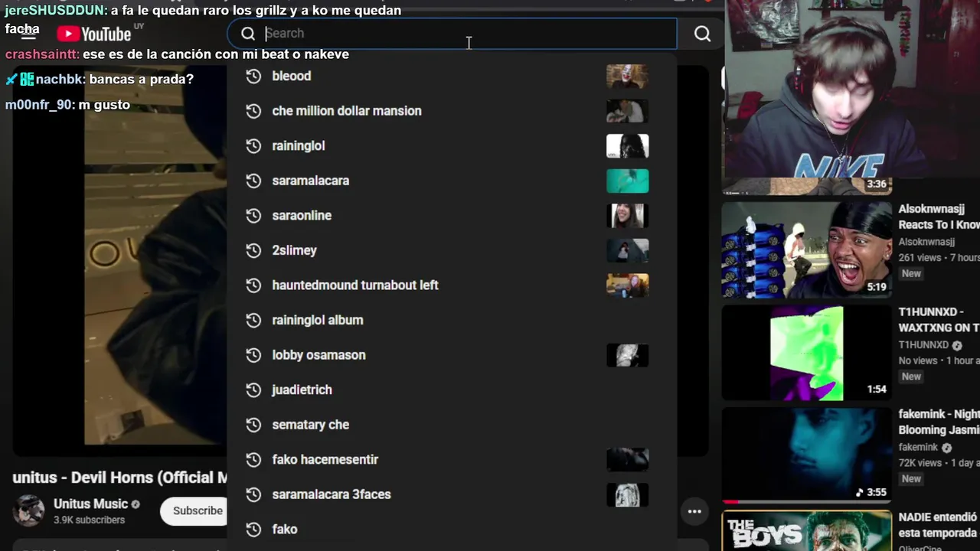Viewport: 980px width, 551px height.
Task: Click the Devil Horns video player
Action: tap(119, 260)
